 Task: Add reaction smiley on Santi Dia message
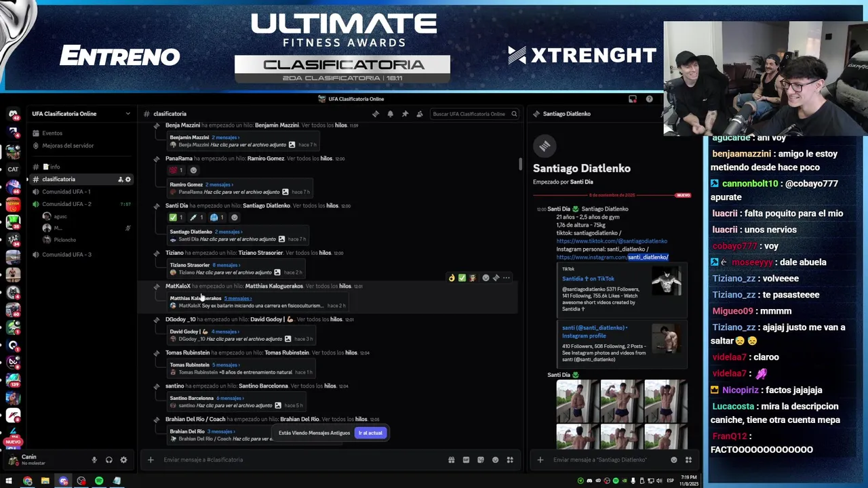(235, 218)
